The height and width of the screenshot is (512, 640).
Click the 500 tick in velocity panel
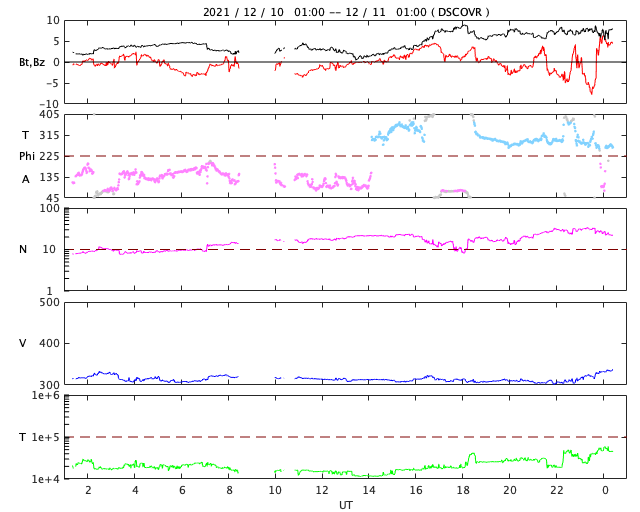49,303
